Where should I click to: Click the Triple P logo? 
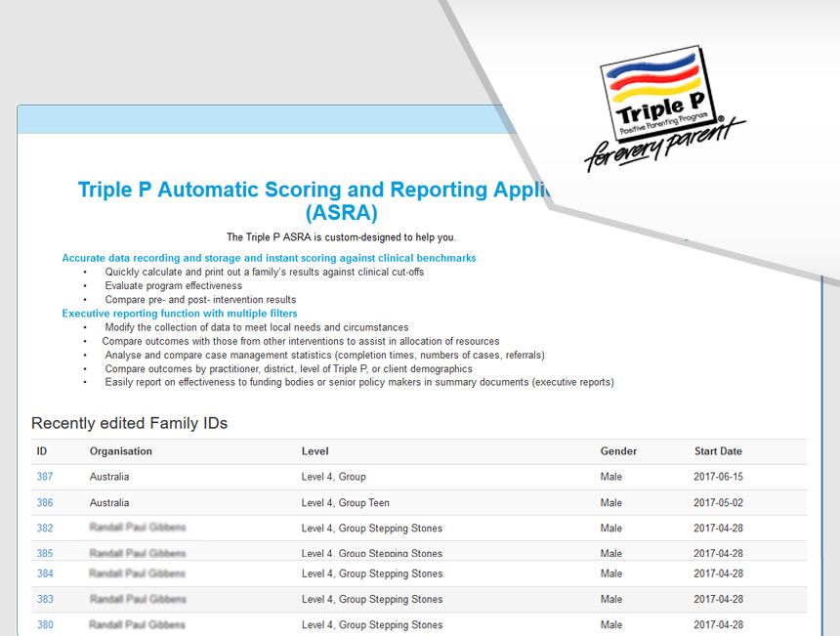coord(664,107)
